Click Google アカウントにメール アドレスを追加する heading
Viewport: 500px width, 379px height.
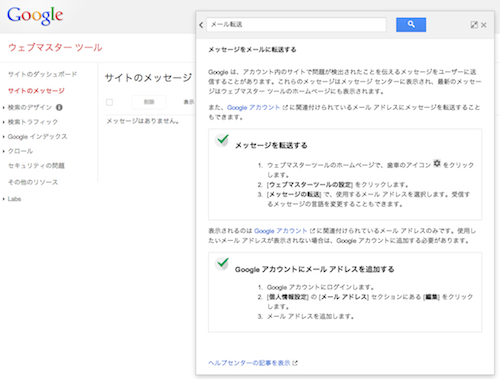(315, 269)
